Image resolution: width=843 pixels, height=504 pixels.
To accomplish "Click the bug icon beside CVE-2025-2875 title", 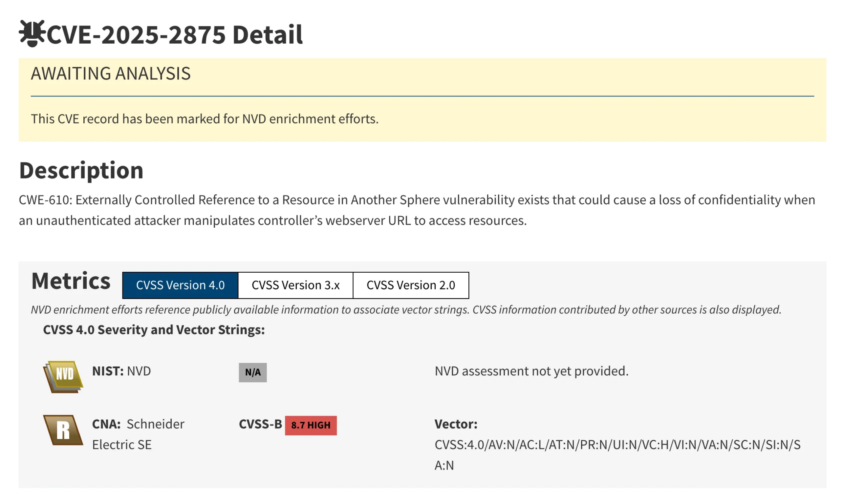I will (x=32, y=34).
